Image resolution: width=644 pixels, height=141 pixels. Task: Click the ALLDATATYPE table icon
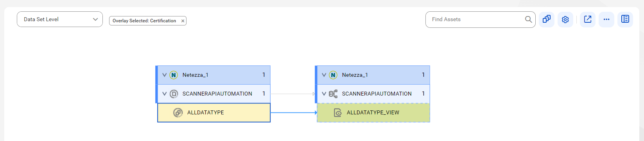(x=178, y=112)
